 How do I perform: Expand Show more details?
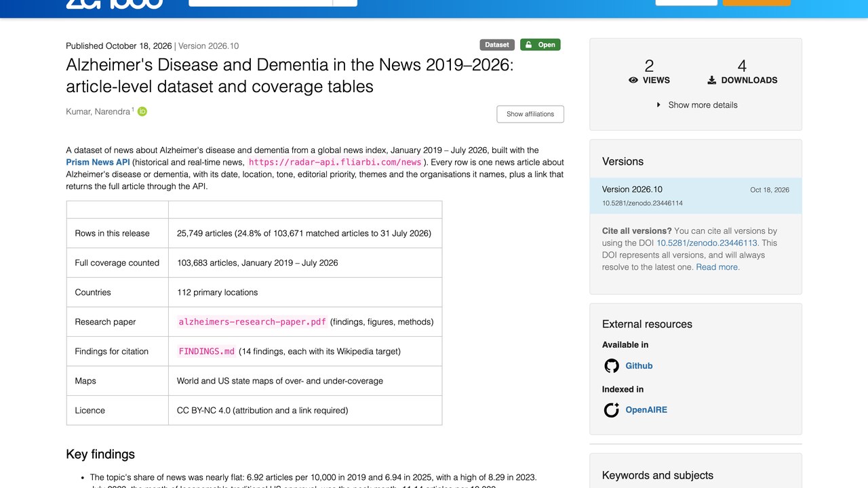coord(696,105)
